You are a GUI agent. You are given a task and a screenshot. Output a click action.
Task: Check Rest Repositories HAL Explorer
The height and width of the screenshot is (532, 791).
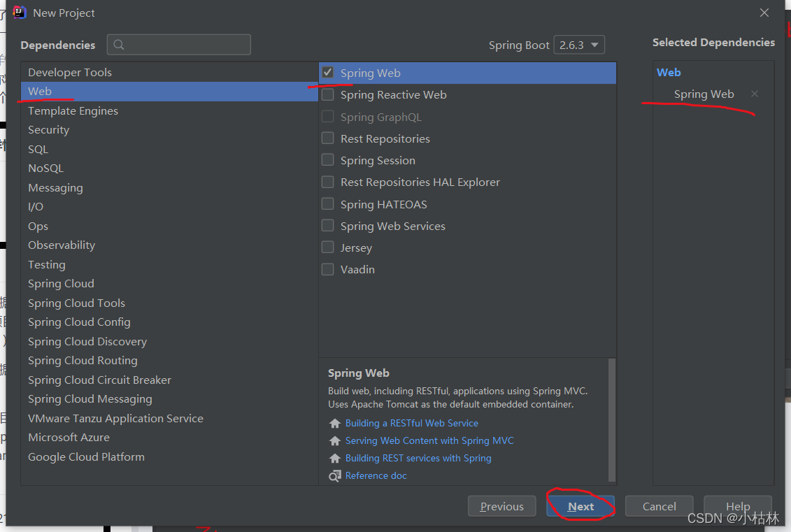coord(328,182)
